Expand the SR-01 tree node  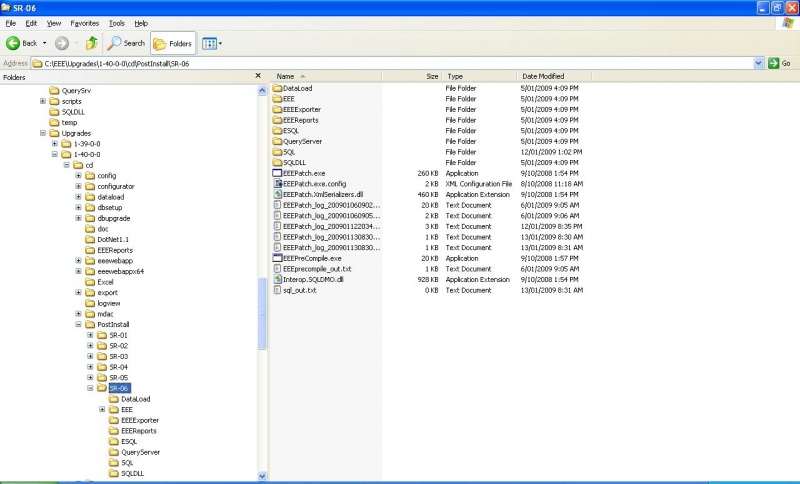pos(90,335)
